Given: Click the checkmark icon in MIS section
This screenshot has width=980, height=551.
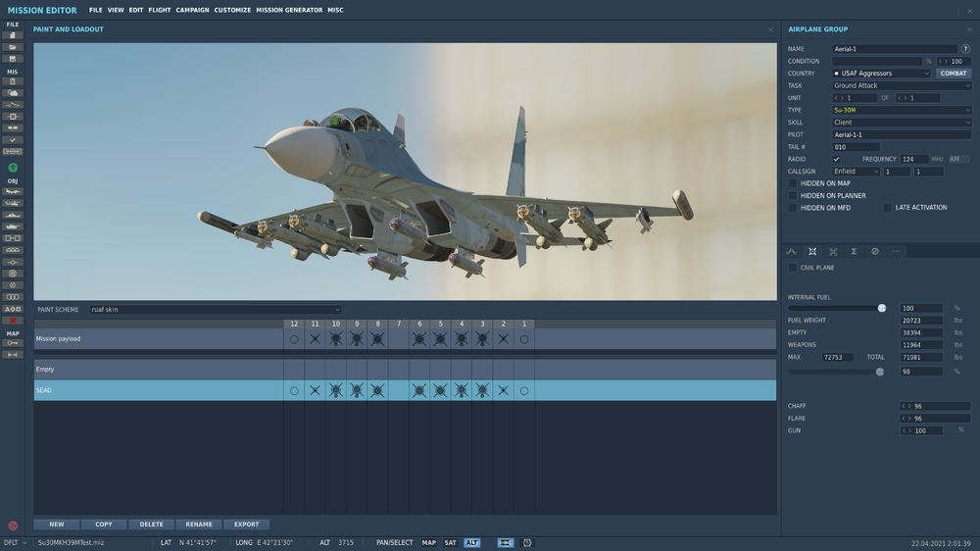Looking at the screenshot, I should click(13, 140).
